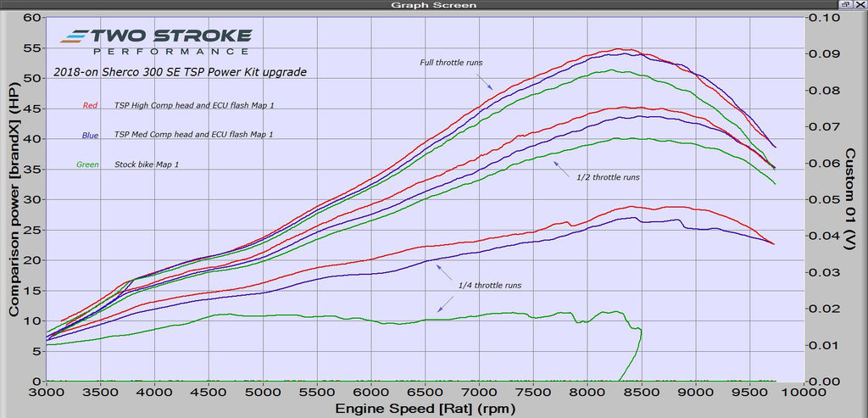The height and width of the screenshot is (418, 868).
Task: Click the '15' tick on the HP axis
Action: [x=33, y=291]
